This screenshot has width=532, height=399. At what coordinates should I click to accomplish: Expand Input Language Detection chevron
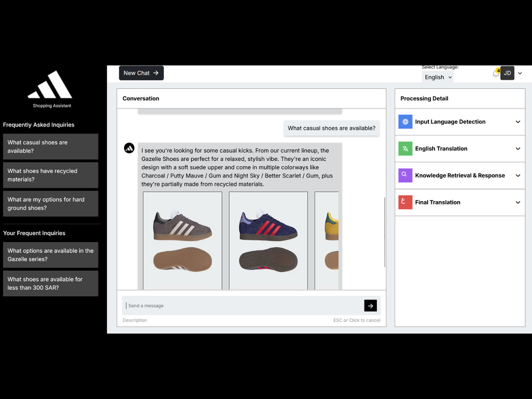point(518,122)
